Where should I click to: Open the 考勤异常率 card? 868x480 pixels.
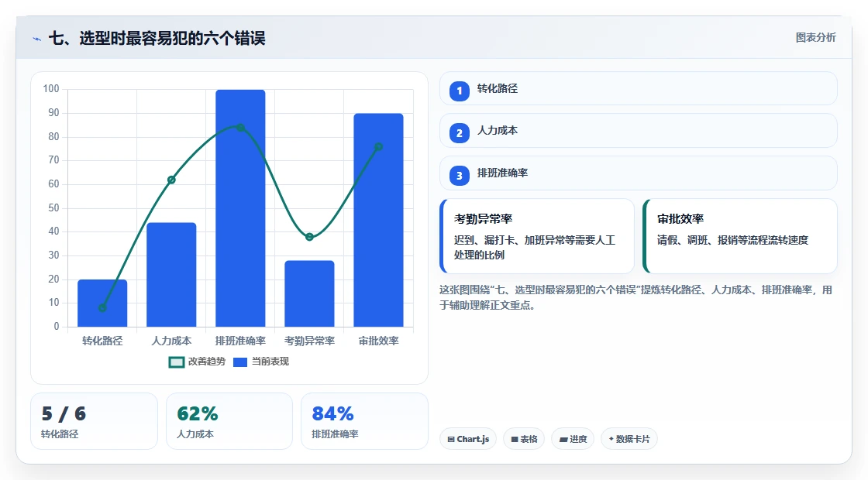536,236
